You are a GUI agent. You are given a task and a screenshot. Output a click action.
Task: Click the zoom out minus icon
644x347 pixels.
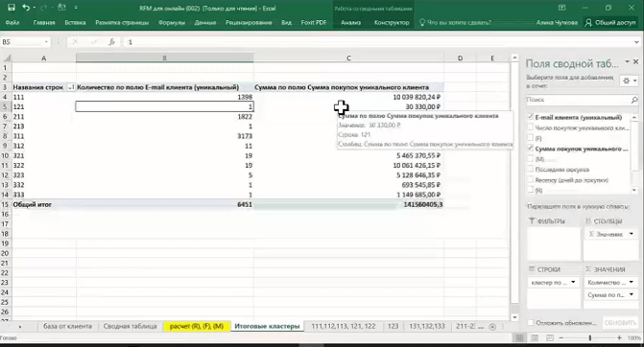point(561,337)
